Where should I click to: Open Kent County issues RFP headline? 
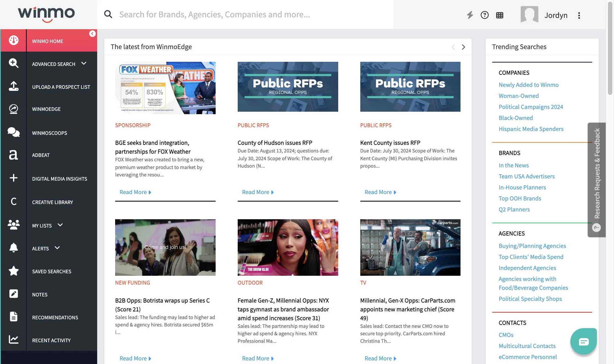click(390, 143)
